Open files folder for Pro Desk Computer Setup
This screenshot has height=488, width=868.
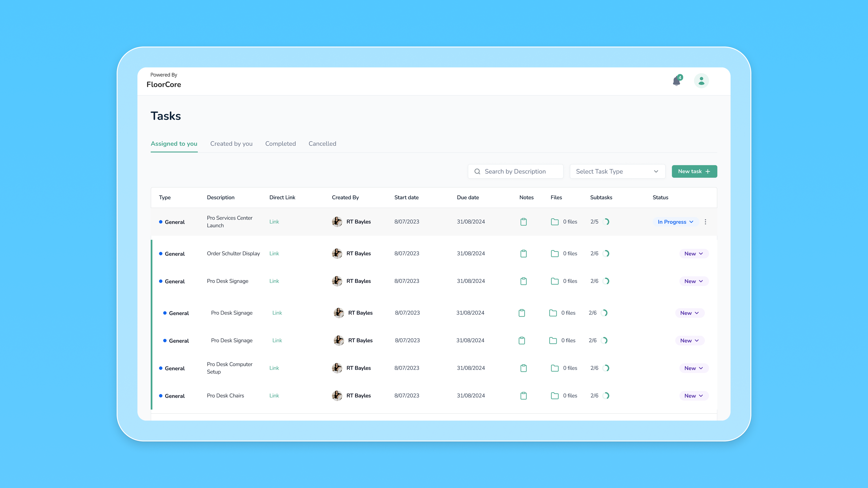pos(555,368)
